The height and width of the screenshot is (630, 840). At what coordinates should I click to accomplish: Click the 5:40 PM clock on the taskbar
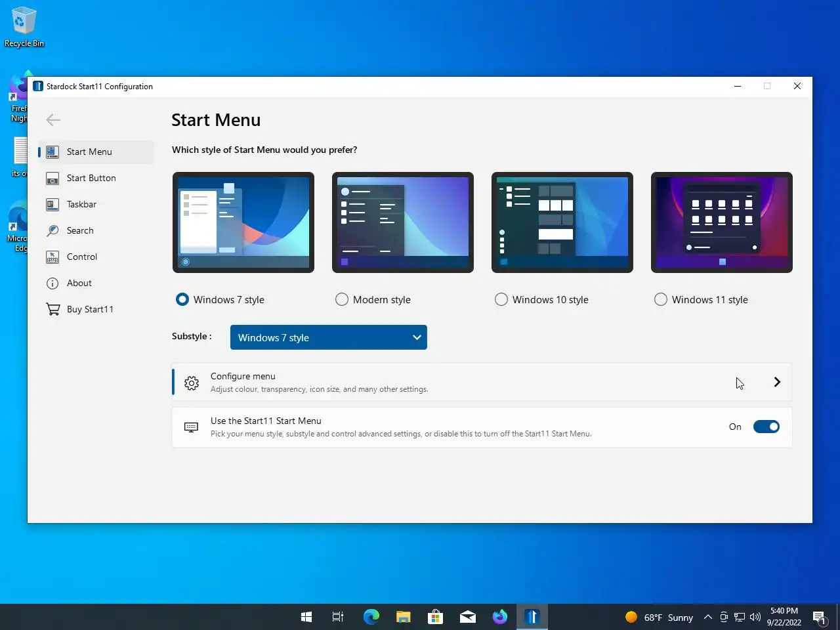click(x=784, y=617)
